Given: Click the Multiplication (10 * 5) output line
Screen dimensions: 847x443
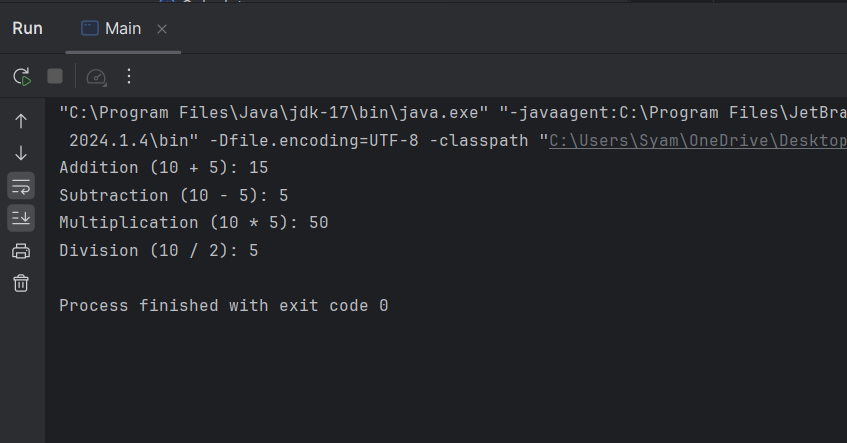Looking at the screenshot, I should [194, 223].
